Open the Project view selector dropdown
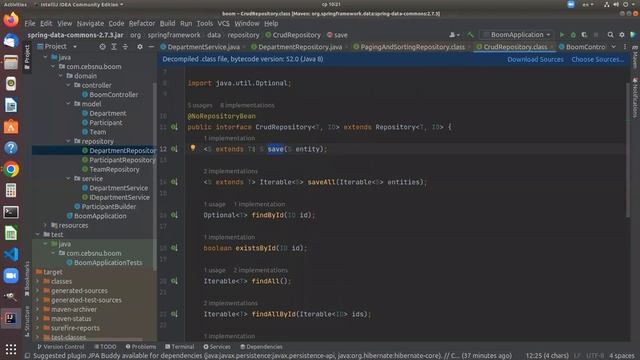 coord(57,47)
